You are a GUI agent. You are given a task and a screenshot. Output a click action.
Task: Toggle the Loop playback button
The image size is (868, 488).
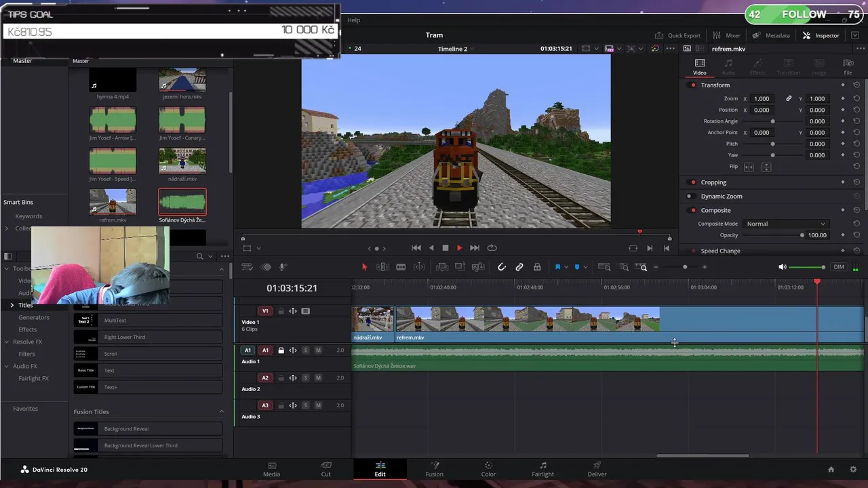(492, 248)
